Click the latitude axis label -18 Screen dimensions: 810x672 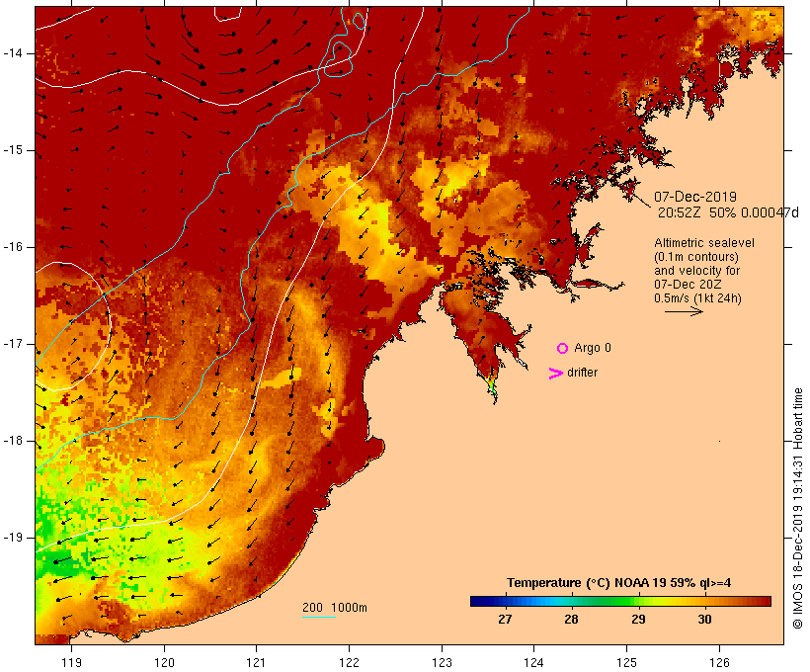tap(12, 441)
